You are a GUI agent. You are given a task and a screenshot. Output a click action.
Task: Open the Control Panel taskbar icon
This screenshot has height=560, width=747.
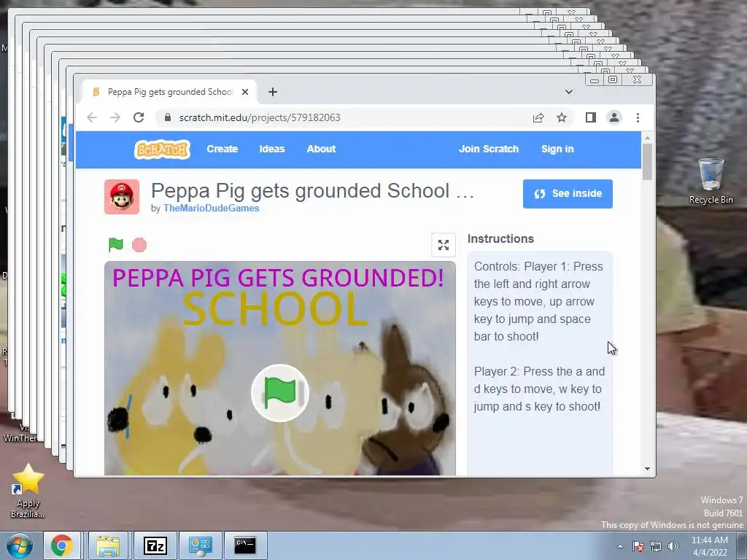pyautogui.click(x=200, y=545)
